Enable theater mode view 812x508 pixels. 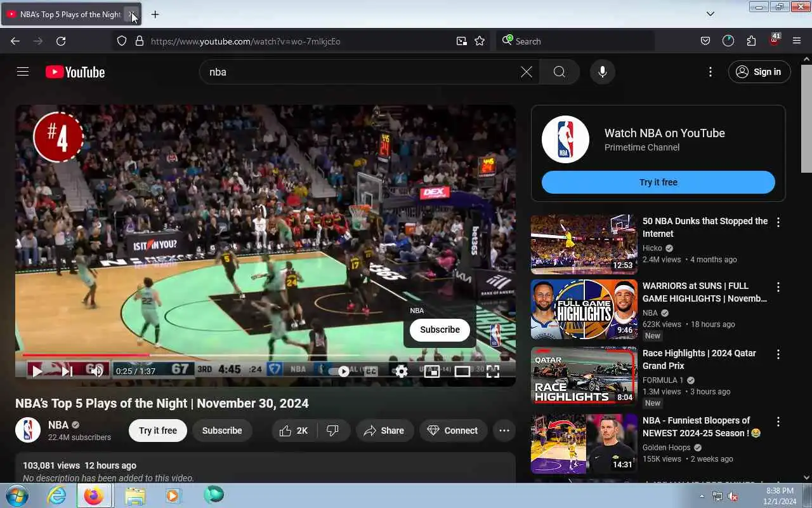(462, 371)
